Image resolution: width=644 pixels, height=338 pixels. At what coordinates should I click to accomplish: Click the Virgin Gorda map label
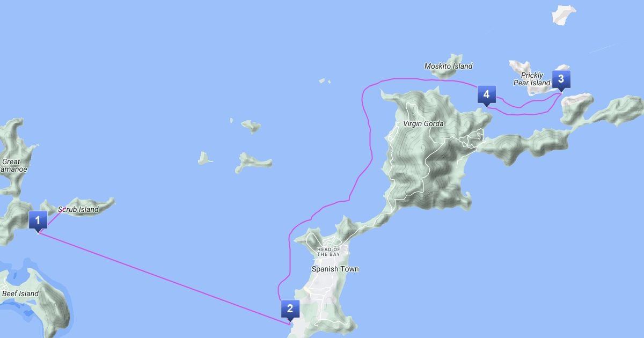[x=423, y=123]
